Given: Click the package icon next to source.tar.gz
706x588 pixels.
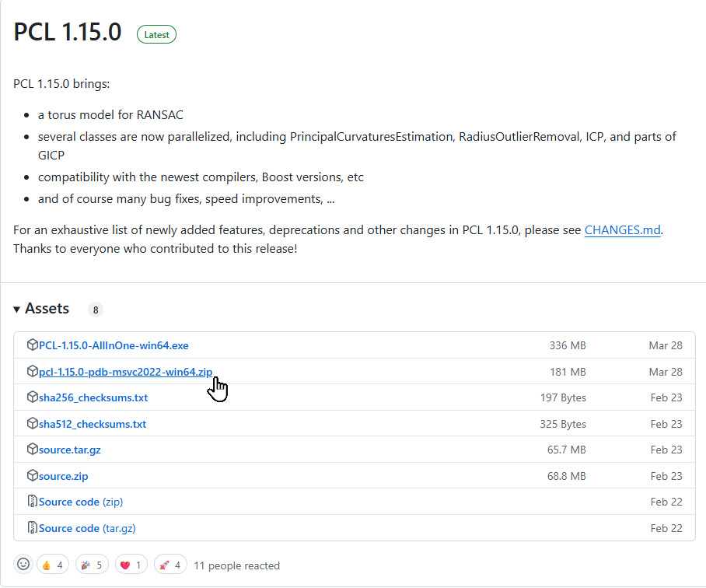Looking at the screenshot, I should click(x=32, y=450).
